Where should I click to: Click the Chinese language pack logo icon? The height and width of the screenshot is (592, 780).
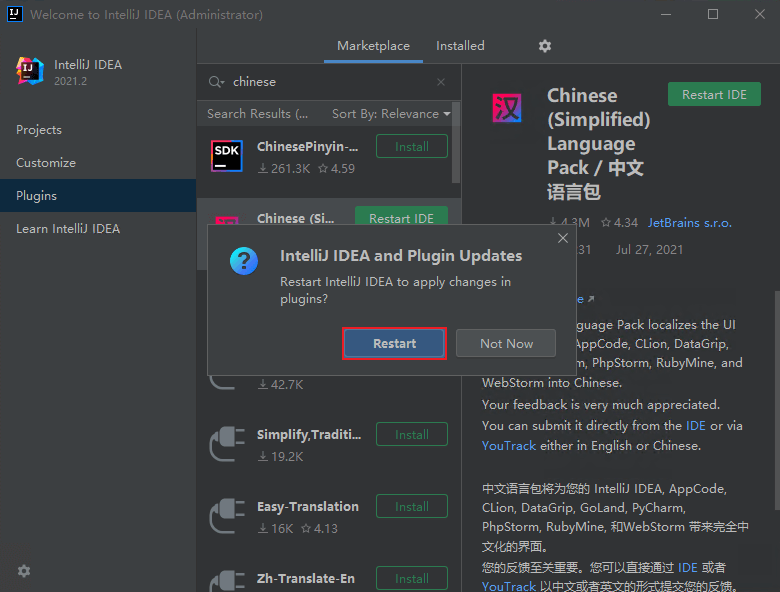[507, 108]
